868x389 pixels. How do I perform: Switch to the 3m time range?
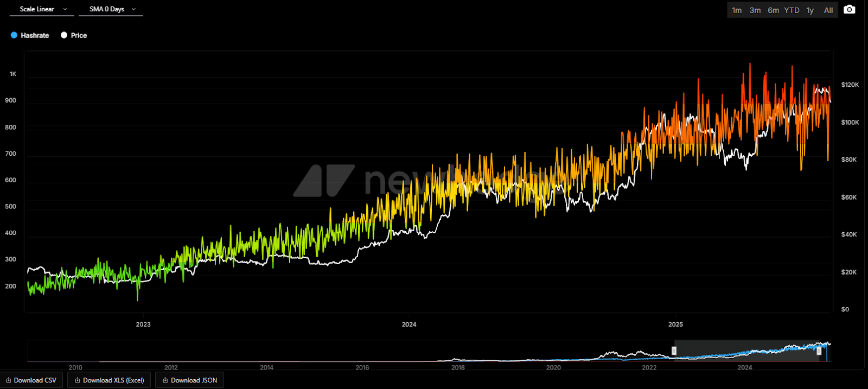pos(755,10)
